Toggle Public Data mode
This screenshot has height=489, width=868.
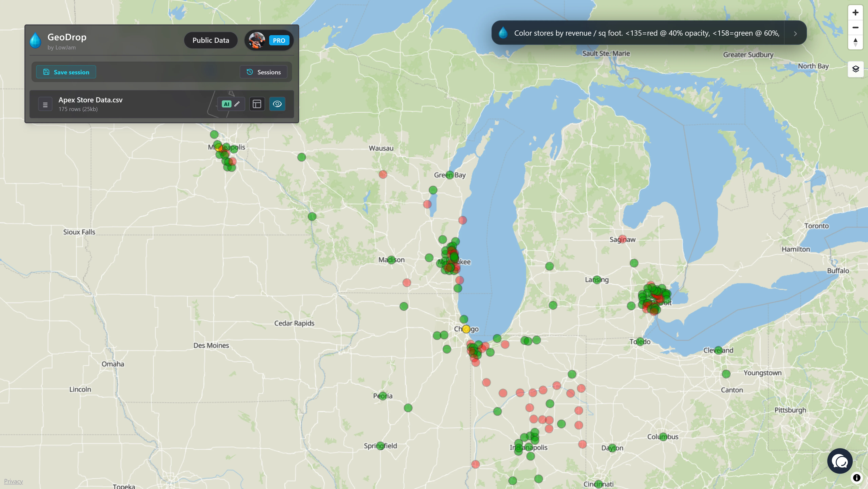click(211, 40)
